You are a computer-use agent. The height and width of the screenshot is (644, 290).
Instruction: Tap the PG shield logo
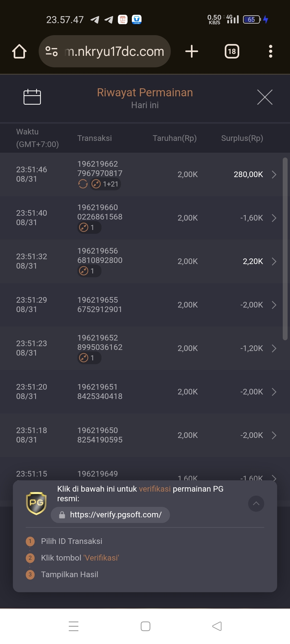click(x=36, y=503)
